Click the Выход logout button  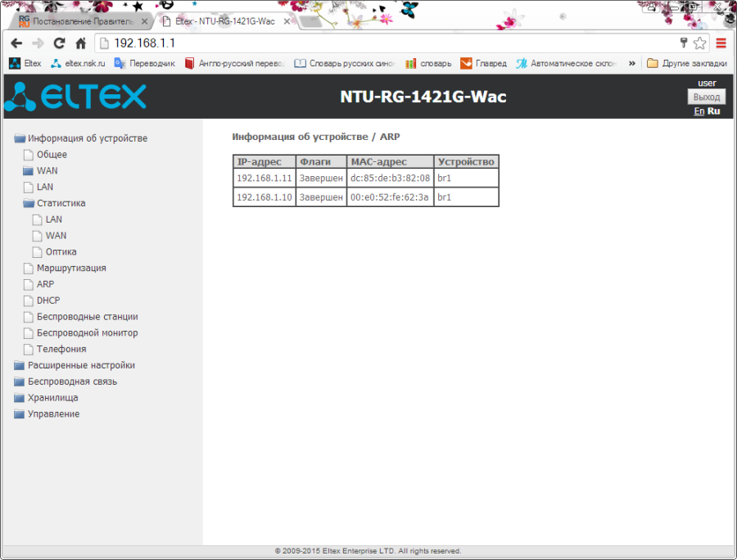[707, 97]
